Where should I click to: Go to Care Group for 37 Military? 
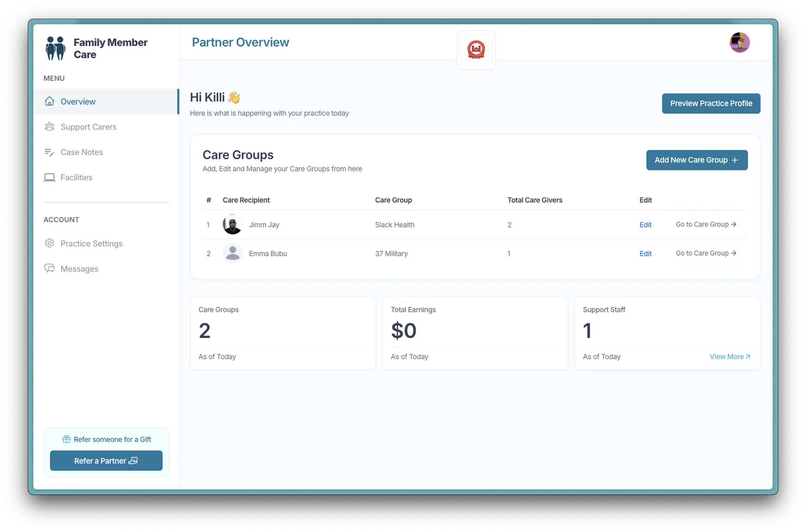tap(706, 253)
